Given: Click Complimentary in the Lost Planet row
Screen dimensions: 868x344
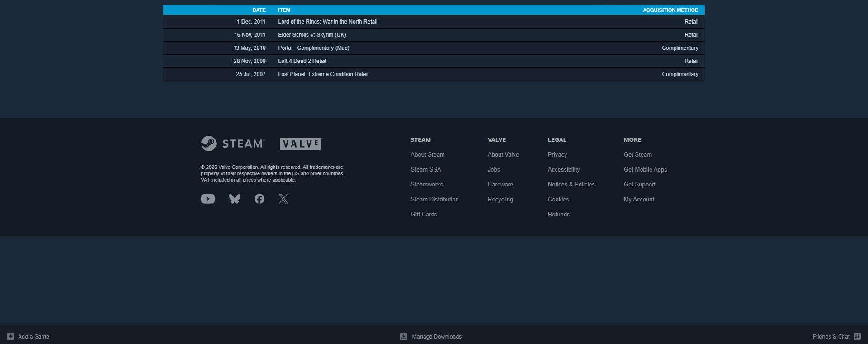Looking at the screenshot, I should pyautogui.click(x=680, y=74).
